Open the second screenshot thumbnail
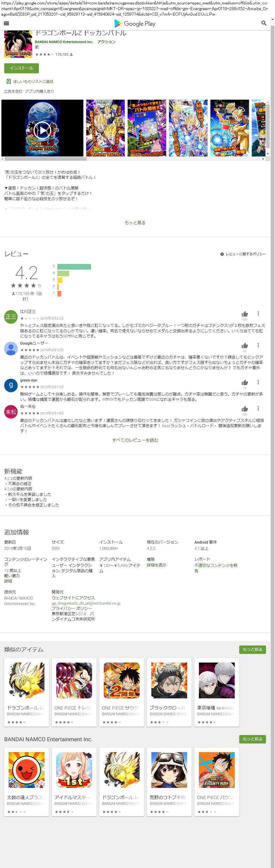The image size is (275, 868). pos(105,128)
